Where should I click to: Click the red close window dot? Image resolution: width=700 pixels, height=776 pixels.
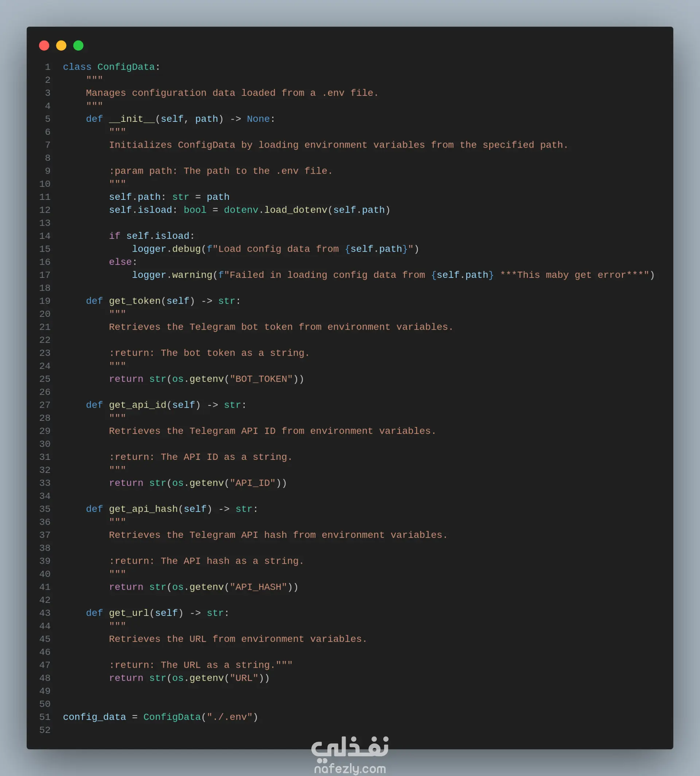point(44,45)
